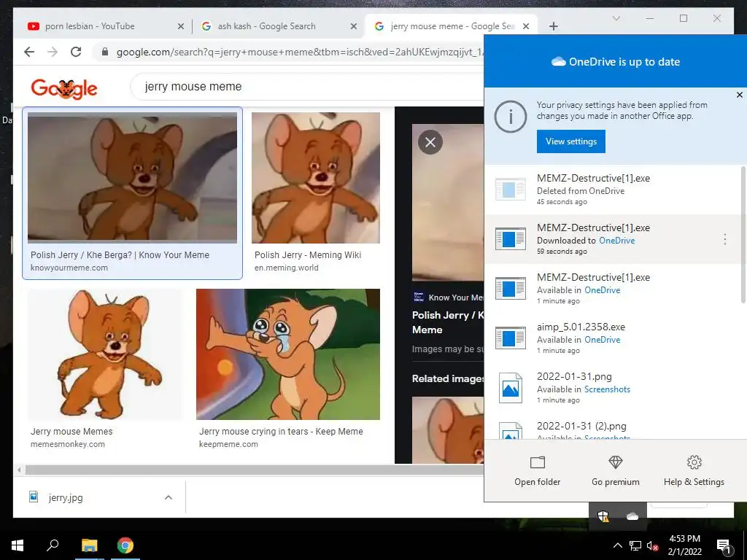
Task: Click the Google doodle logo
Action: [x=64, y=88]
